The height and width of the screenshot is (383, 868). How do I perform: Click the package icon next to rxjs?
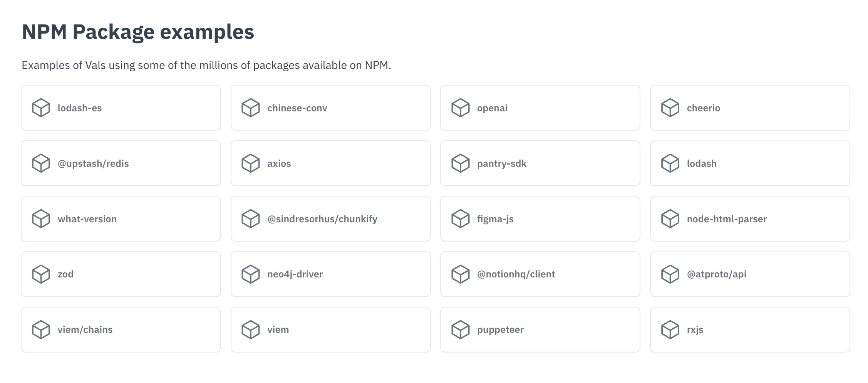tap(670, 329)
